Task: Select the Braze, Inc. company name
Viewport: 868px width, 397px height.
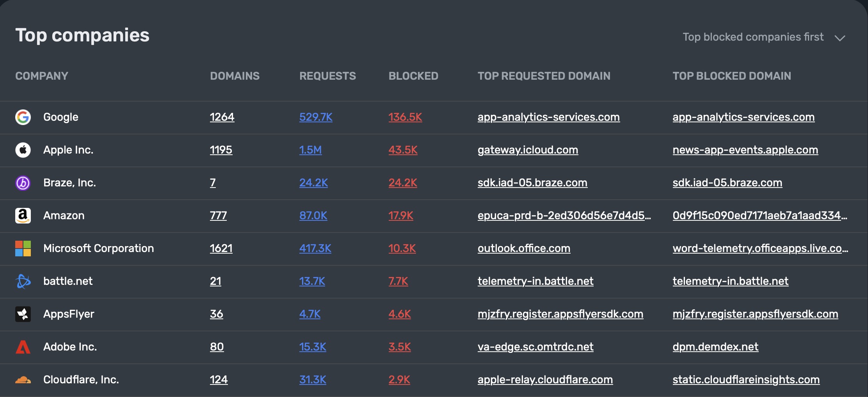Action: pos(70,183)
